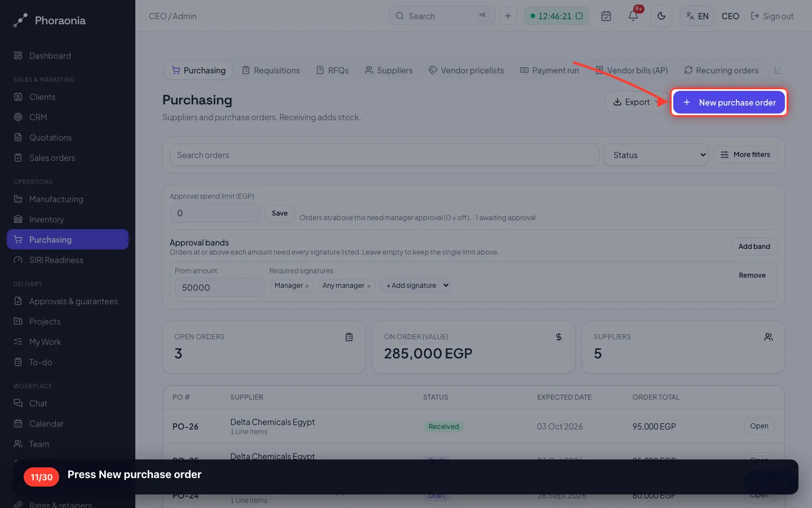Click the SUPPLIER column header
812x508 pixels.
(x=247, y=397)
